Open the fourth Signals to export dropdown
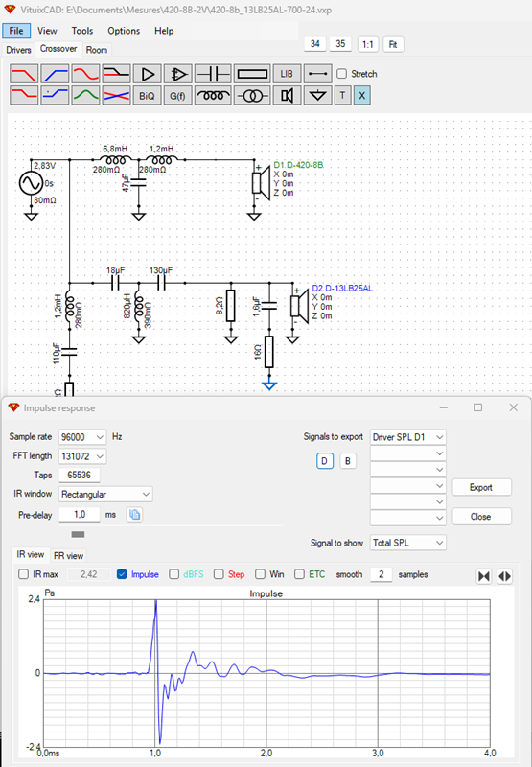The image size is (532, 767). (407, 486)
